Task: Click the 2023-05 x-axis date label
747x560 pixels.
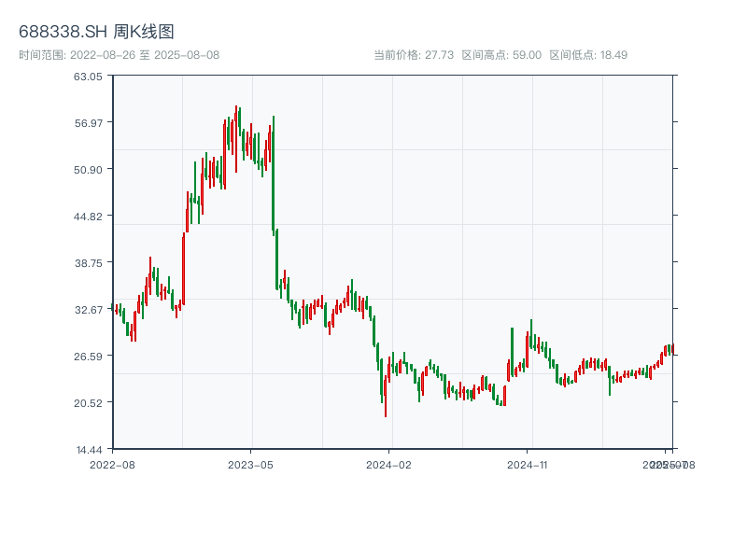Action: 250,464
